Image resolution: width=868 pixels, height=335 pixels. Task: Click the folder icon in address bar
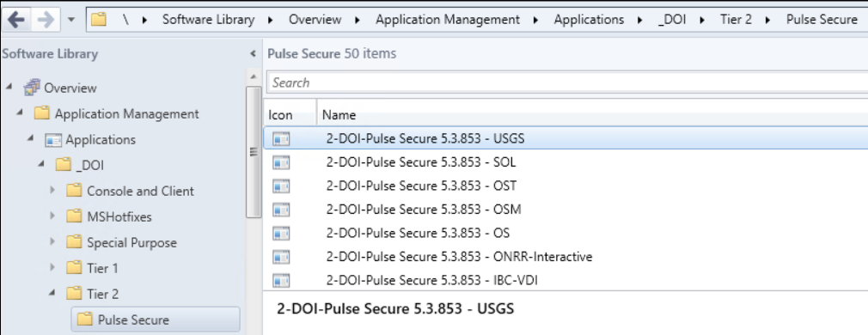click(x=99, y=20)
